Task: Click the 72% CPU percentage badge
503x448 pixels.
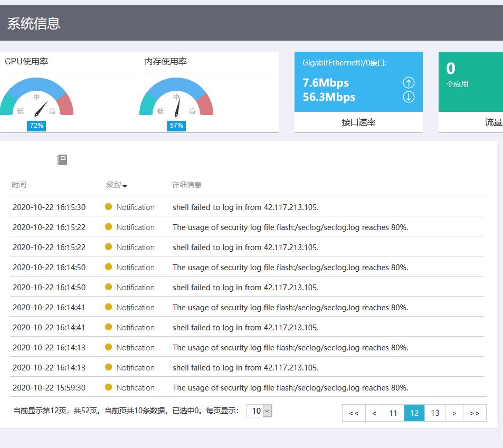Action: pos(36,126)
